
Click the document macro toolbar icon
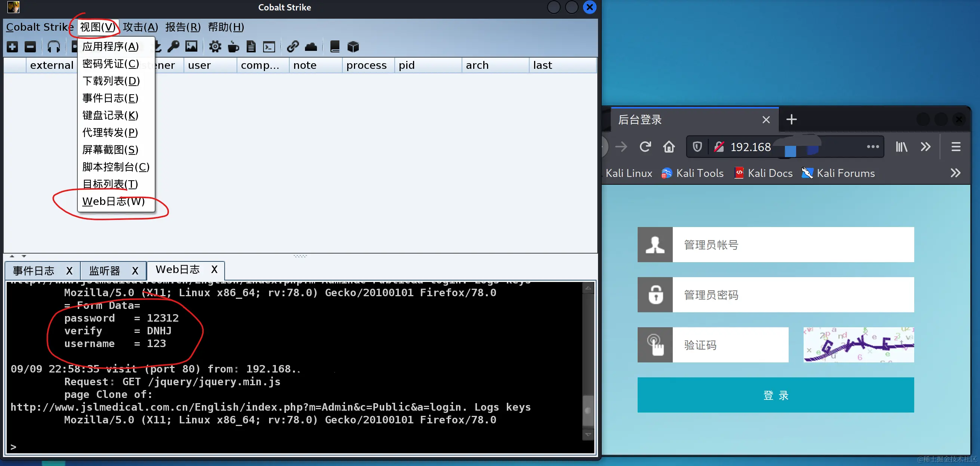click(251, 47)
